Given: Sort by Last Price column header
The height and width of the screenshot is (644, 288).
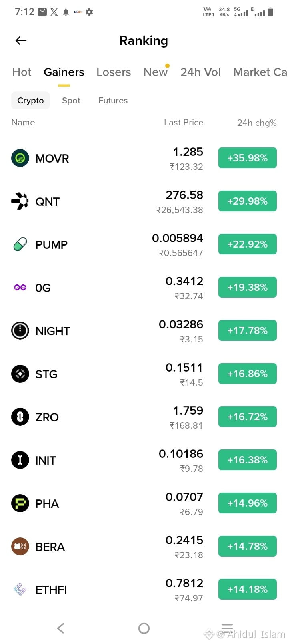Looking at the screenshot, I should [x=184, y=123].
